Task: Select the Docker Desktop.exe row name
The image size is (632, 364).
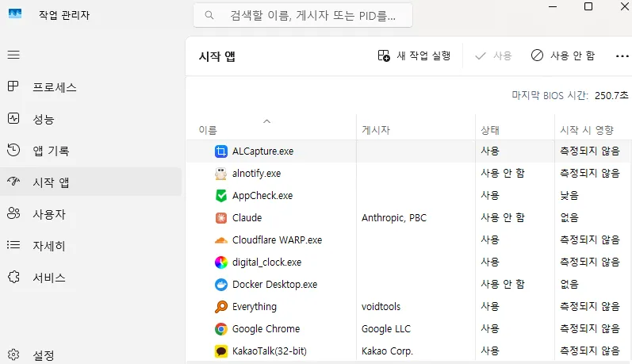Action: pyautogui.click(x=275, y=284)
